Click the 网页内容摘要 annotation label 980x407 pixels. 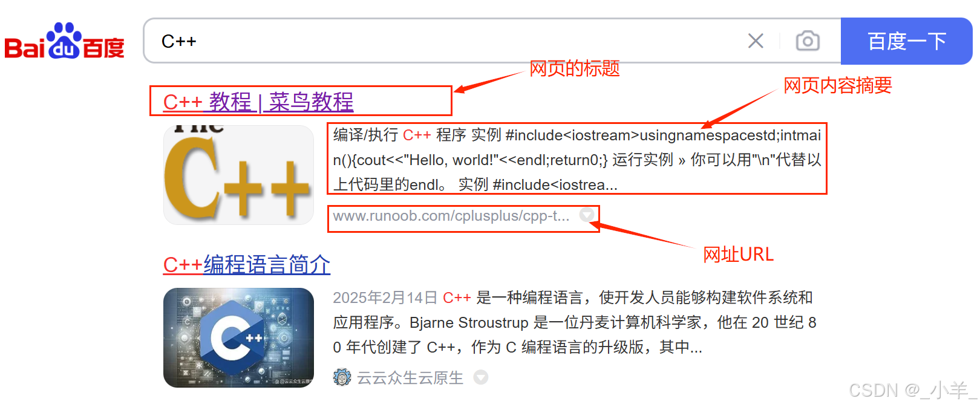[838, 85]
